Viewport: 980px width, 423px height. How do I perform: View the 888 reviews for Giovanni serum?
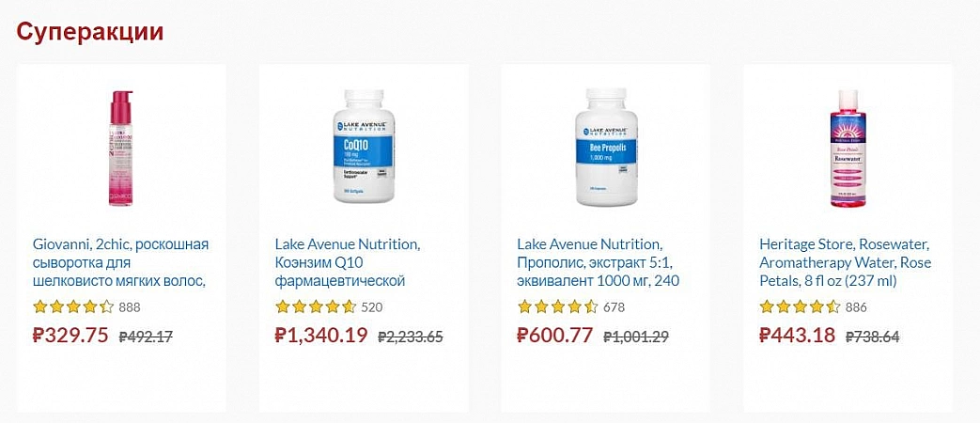coord(130,307)
